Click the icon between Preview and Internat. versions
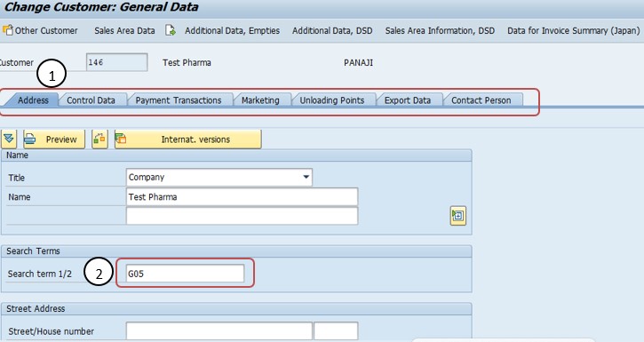 pos(99,139)
